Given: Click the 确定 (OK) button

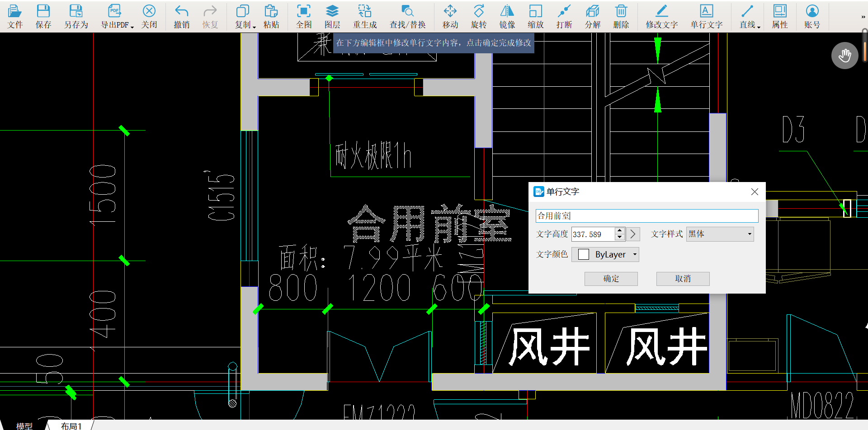Looking at the screenshot, I should pos(611,279).
